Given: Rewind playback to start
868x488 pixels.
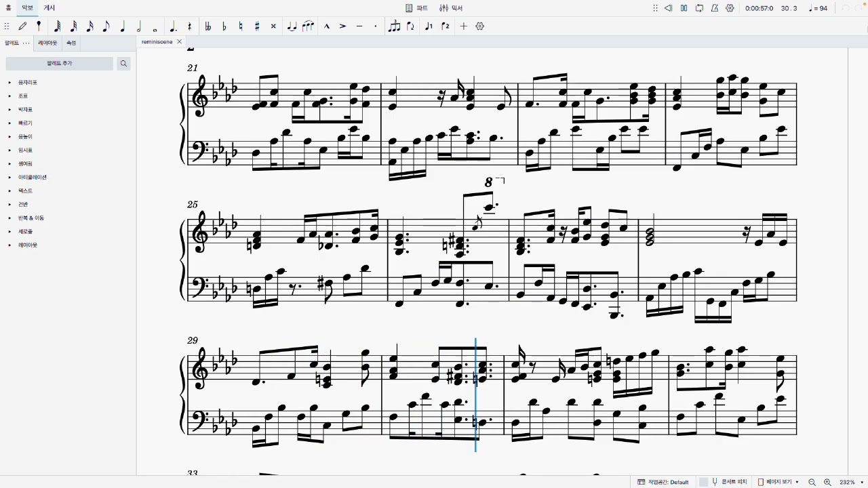Looking at the screenshot, I should point(668,8).
